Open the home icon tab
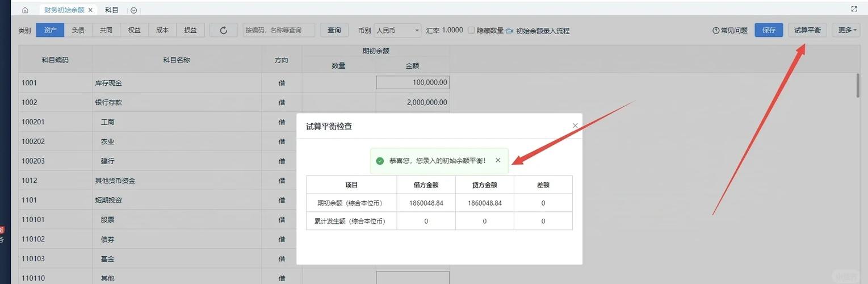 click(25, 10)
